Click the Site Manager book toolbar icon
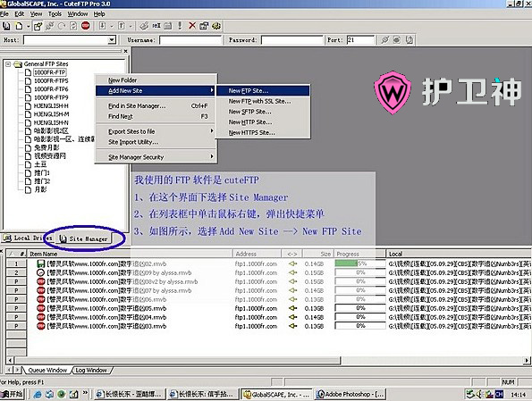Screen dimensions: 532x401 click(x=6, y=26)
